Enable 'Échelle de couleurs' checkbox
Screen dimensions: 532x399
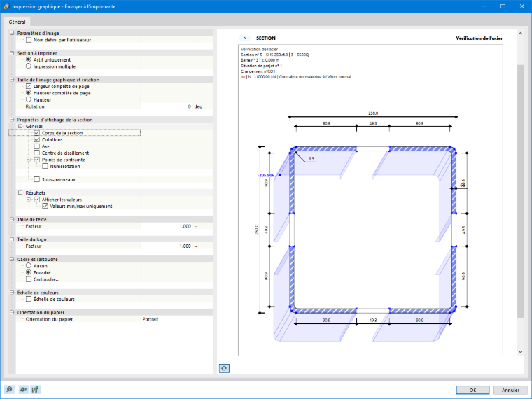click(29, 300)
